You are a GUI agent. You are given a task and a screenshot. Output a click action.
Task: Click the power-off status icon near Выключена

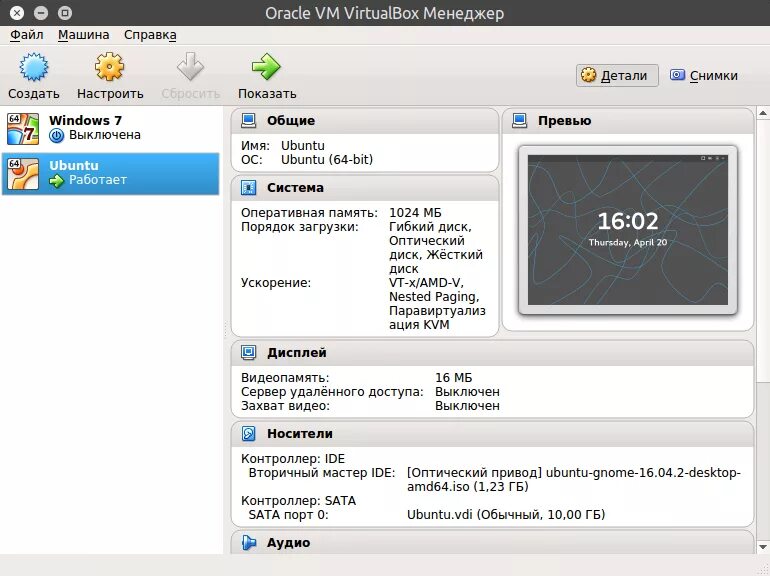pyautogui.click(x=57, y=136)
